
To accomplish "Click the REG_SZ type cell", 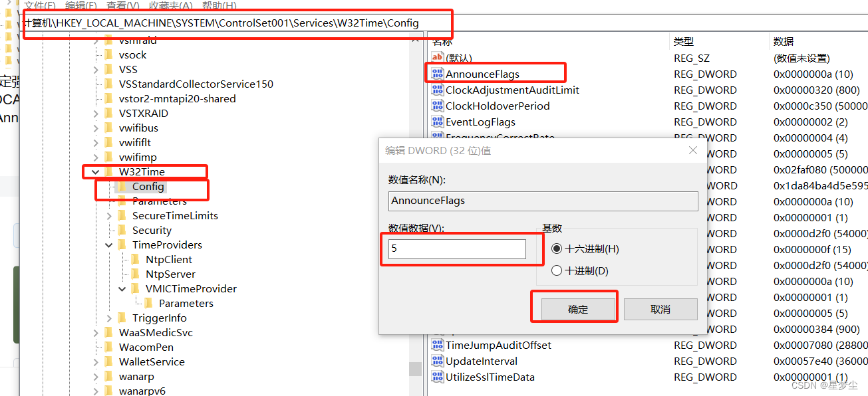I will coord(692,58).
